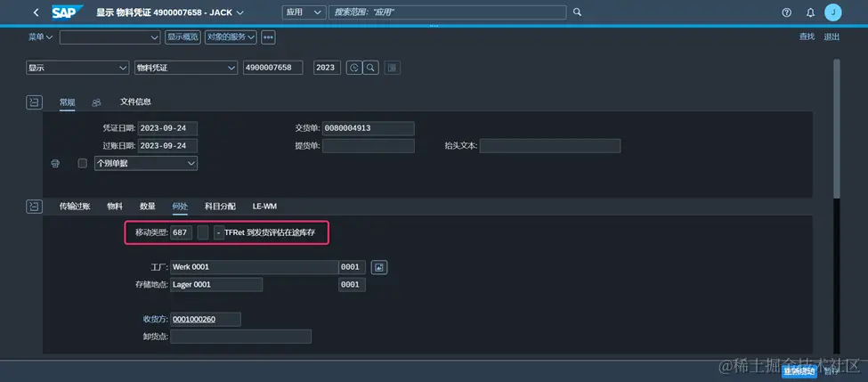The width and height of the screenshot is (868, 382).
Task: Click the 显示概览 button
Action: pos(183,37)
